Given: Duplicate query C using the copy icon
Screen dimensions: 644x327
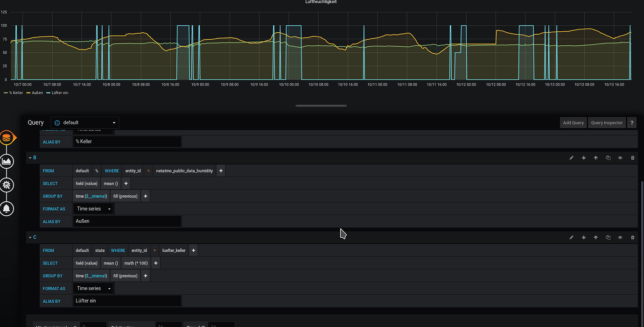Looking at the screenshot, I should coord(608,237).
